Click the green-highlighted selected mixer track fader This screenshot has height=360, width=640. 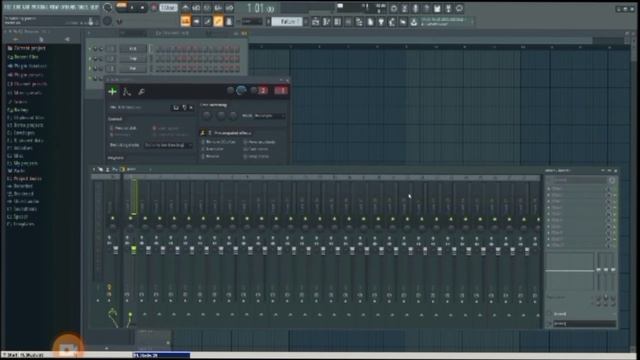pyautogui.click(x=133, y=249)
